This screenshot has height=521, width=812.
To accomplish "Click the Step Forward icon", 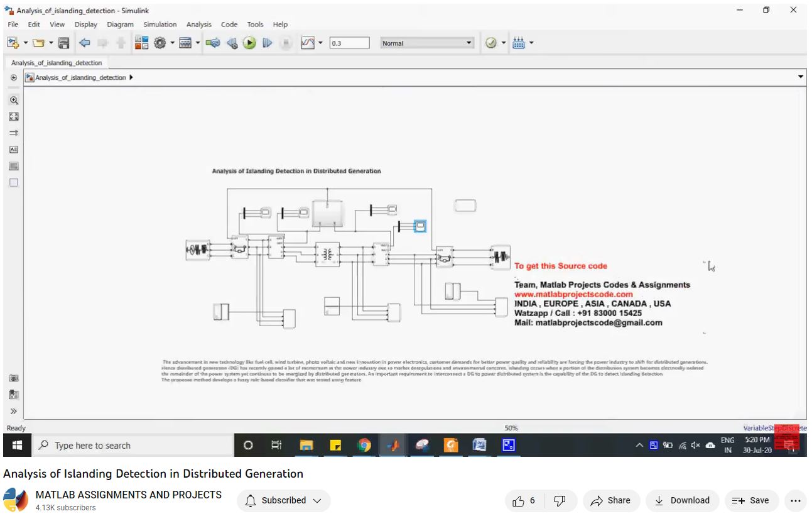I will tap(268, 43).
